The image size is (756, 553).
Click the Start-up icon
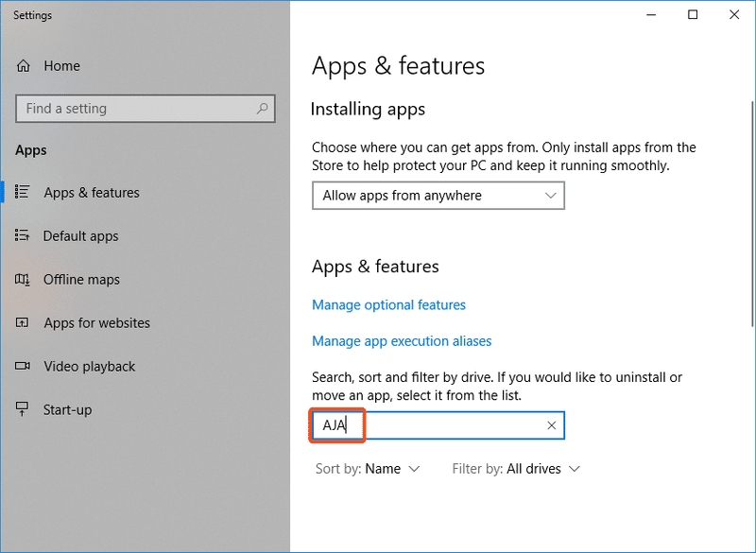point(24,410)
